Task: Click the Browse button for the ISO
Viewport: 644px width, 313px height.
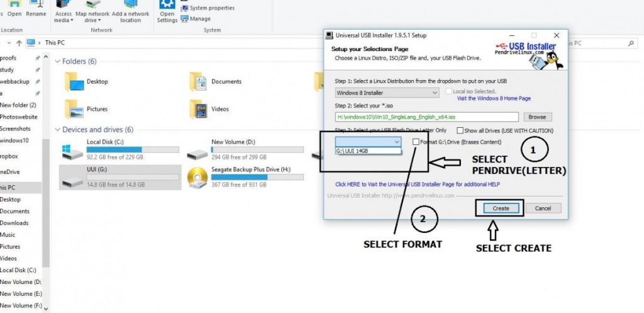Action: [536, 117]
